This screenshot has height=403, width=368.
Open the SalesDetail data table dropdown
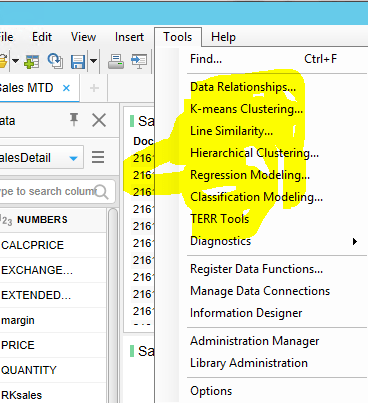click(41, 158)
